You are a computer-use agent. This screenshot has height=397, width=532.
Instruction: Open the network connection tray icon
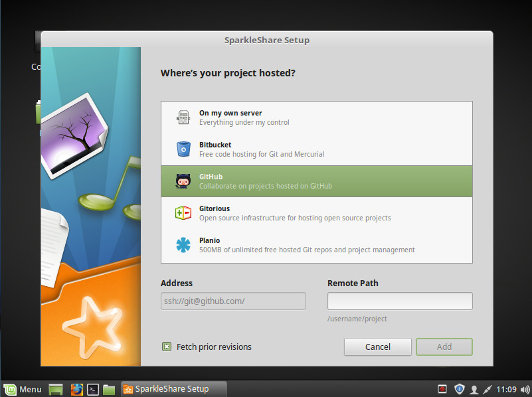click(488, 389)
